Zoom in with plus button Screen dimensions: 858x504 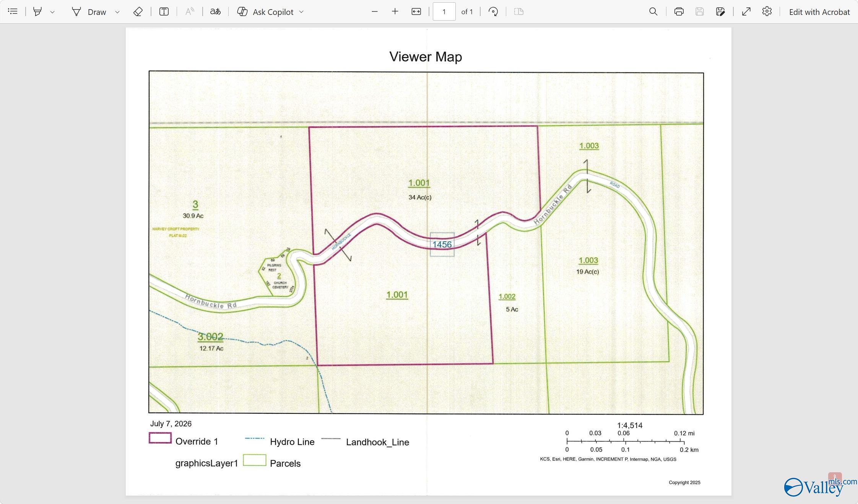tap(395, 11)
